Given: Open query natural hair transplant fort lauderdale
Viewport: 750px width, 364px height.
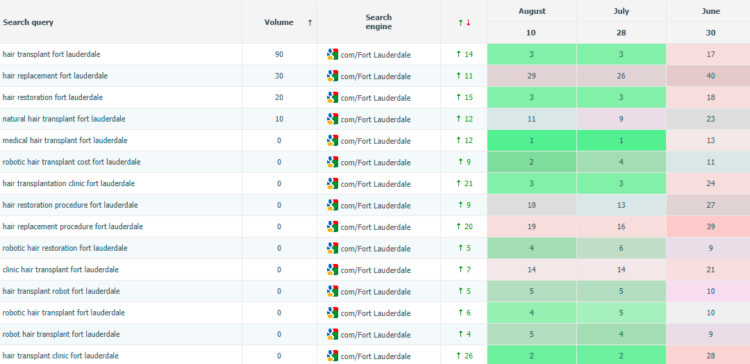Looking at the screenshot, I should pos(64,119).
